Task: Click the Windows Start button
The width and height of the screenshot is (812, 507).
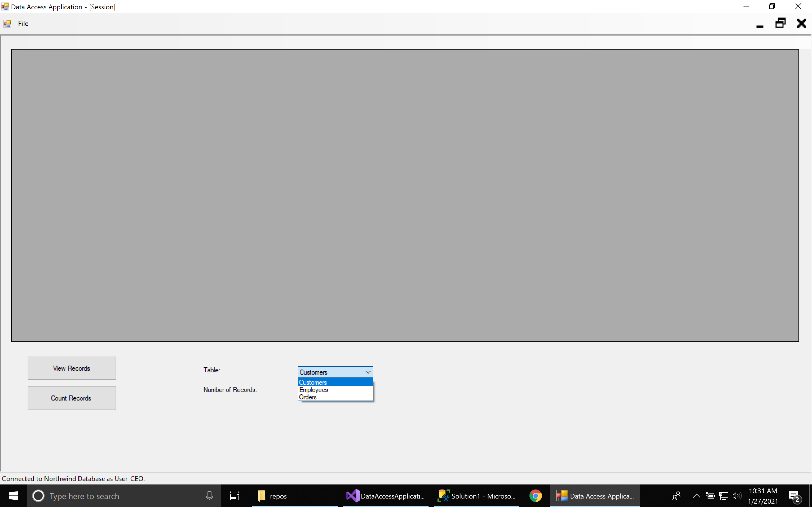Action: (14, 496)
